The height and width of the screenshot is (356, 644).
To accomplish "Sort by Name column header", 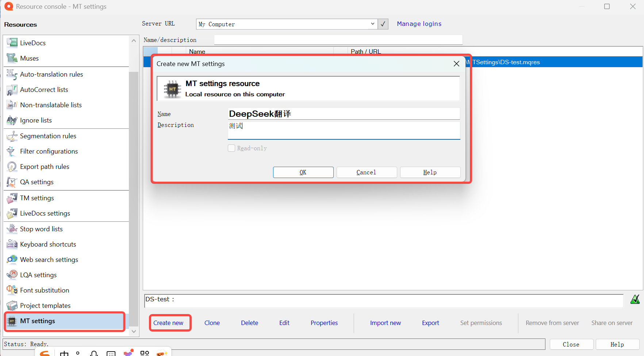I will [260, 51].
